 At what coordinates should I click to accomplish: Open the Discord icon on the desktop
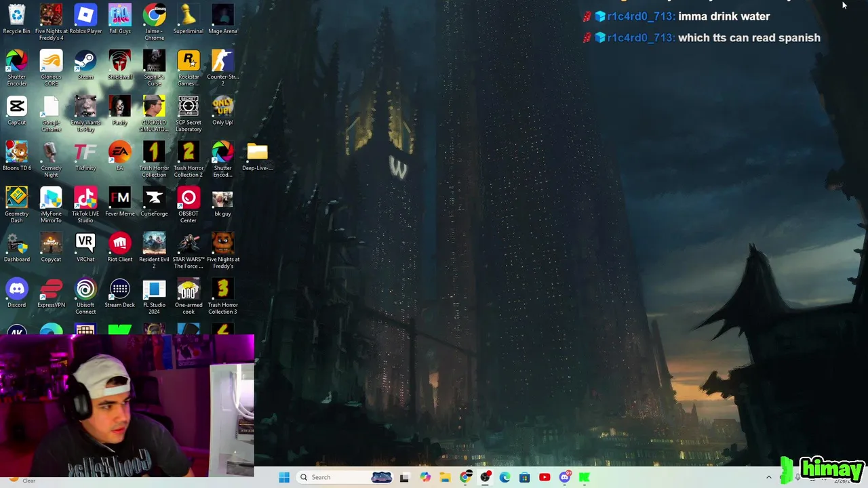[16, 293]
